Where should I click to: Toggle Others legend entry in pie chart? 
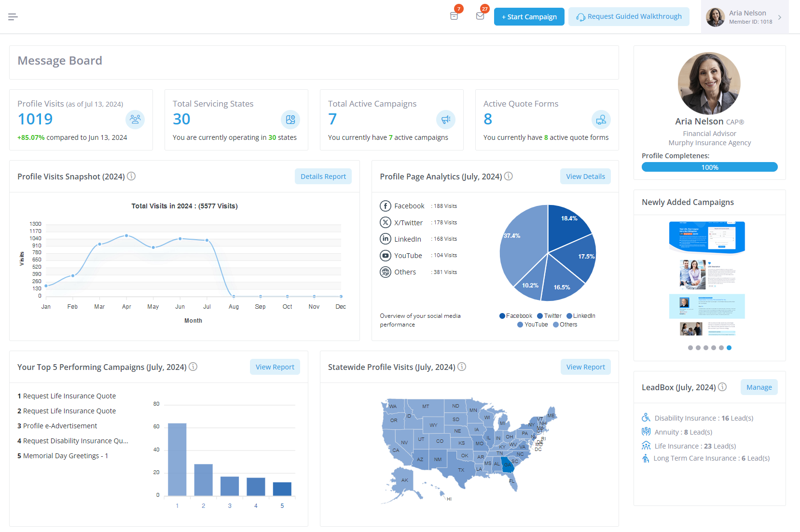[x=565, y=325]
